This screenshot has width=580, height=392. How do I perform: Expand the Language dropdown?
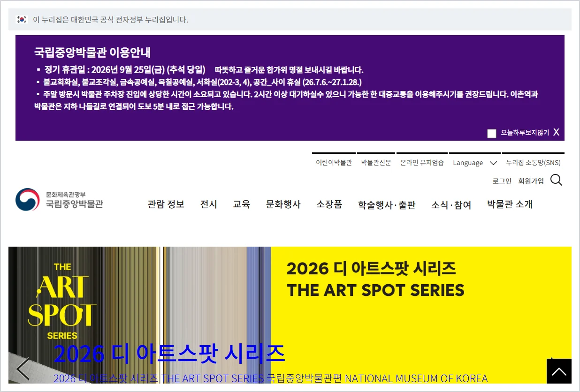tap(475, 163)
